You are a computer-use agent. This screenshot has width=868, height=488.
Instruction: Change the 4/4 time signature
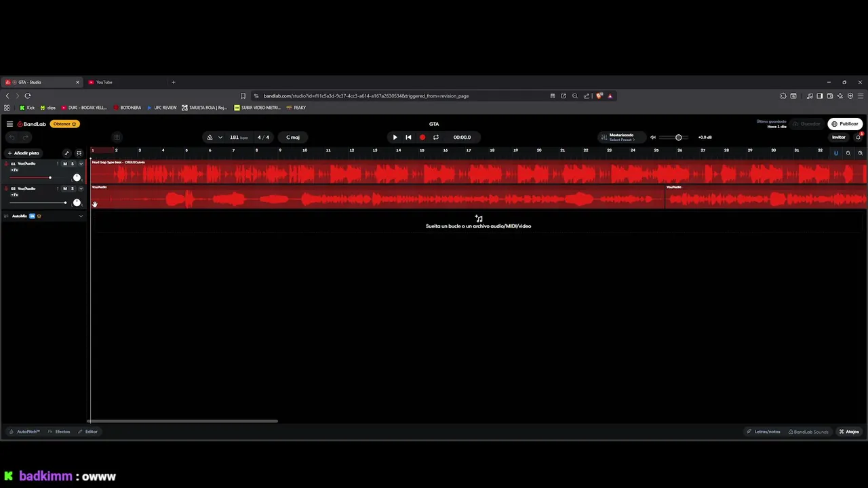[x=263, y=137]
